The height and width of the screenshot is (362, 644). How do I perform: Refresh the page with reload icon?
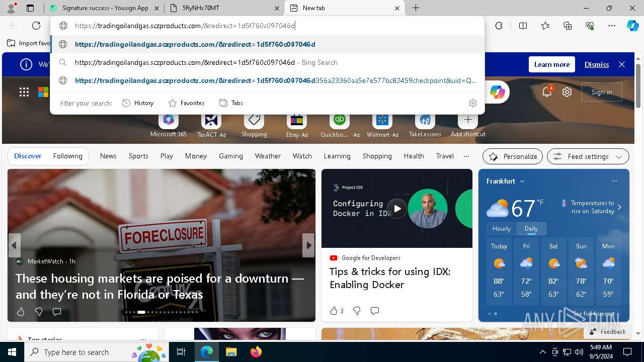(x=36, y=26)
